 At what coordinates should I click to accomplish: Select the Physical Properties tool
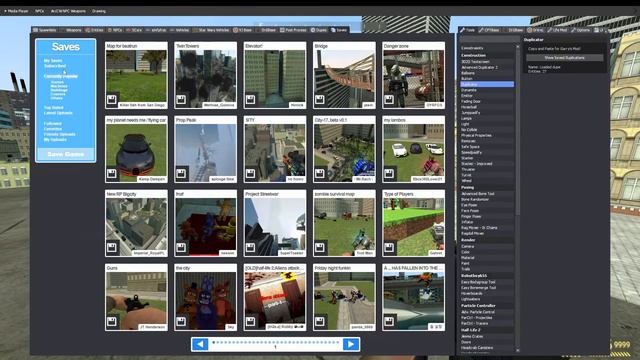coord(487,135)
